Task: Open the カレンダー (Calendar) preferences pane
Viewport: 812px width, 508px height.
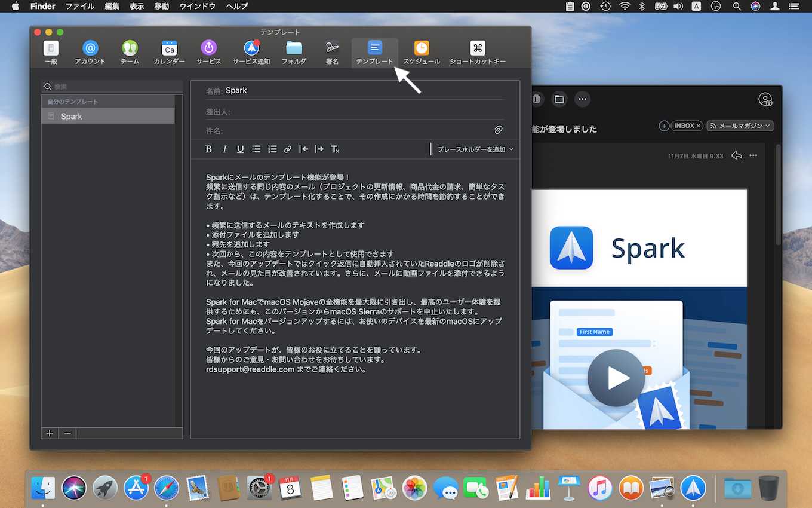Action: (x=170, y=53)
